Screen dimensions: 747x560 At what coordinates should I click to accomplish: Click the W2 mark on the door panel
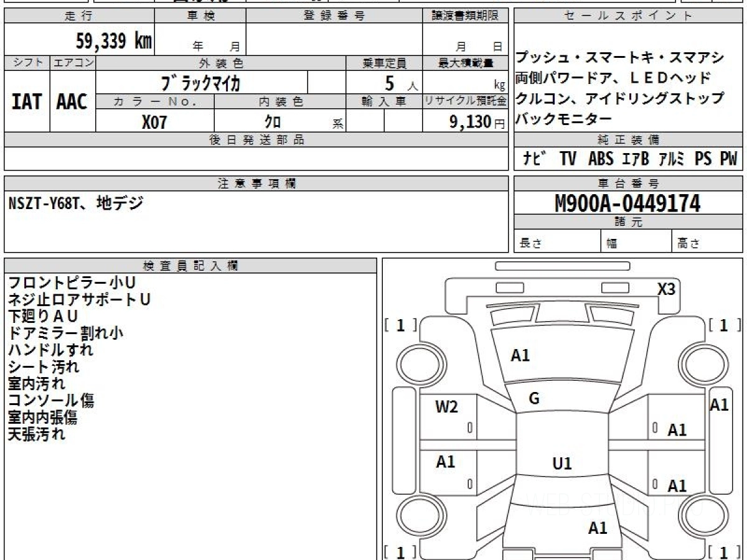coord(446,407)
